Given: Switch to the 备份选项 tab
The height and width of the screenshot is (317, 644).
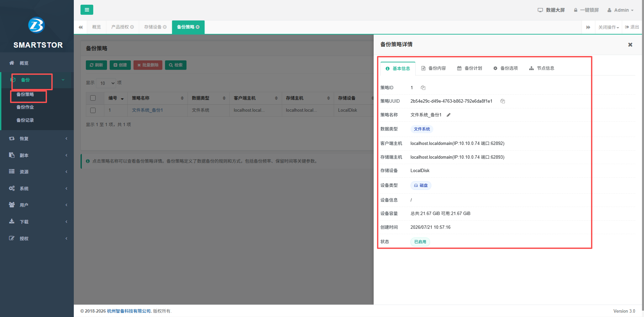Looking at the screenshot, I should tap(505, 68).
